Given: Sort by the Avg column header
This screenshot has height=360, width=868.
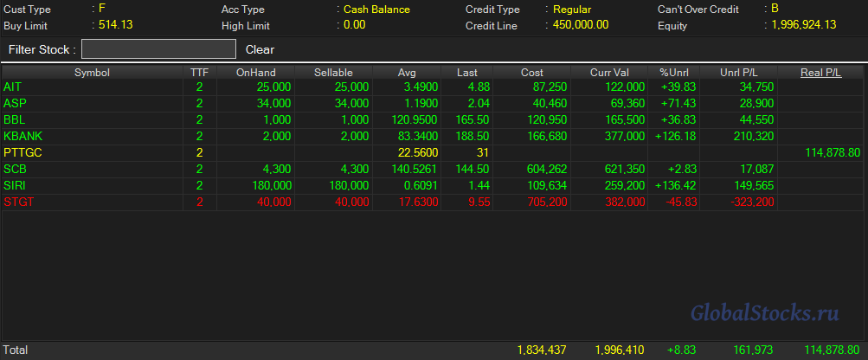Looking at the screenshot, I should (x=407, y=73).
